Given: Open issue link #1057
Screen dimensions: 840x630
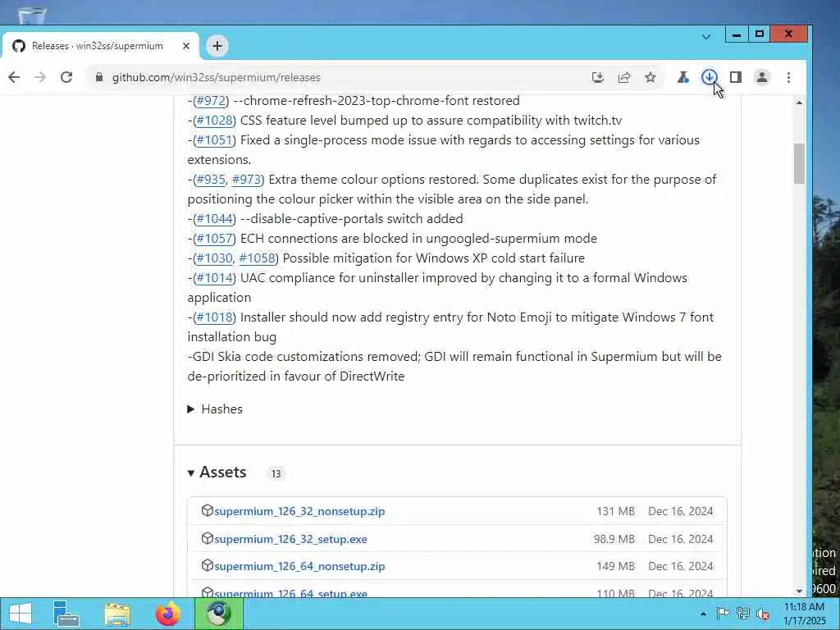Looking at the screenshot, I should [x=214, y=239].
